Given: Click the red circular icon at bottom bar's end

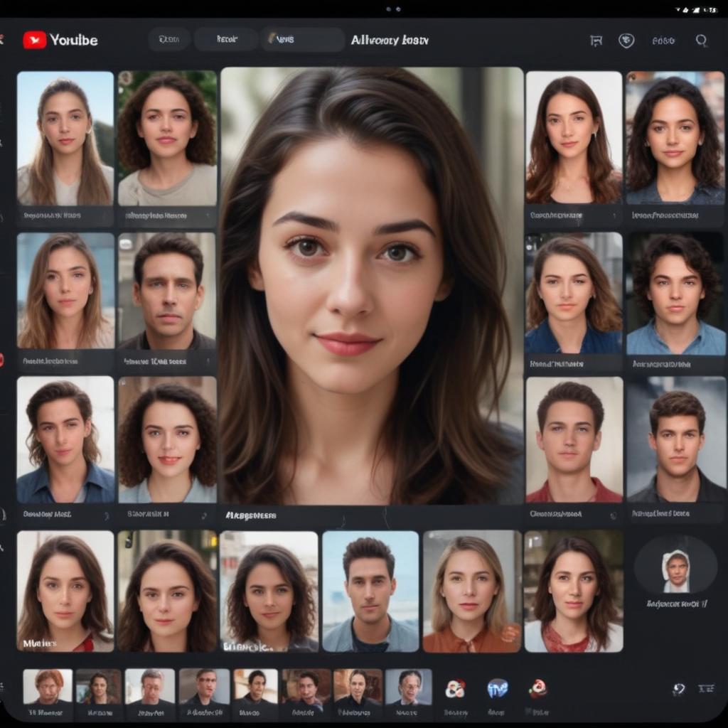Looking at the screenshot, I should [538, 687].
